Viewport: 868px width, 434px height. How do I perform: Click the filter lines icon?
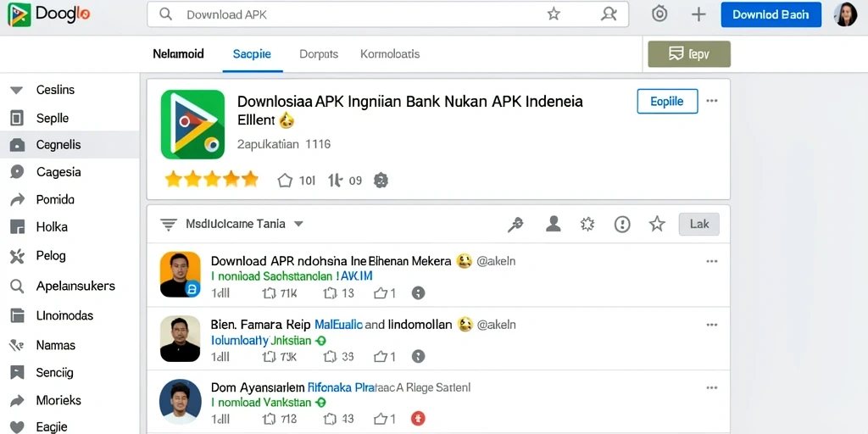click(169, 224)
